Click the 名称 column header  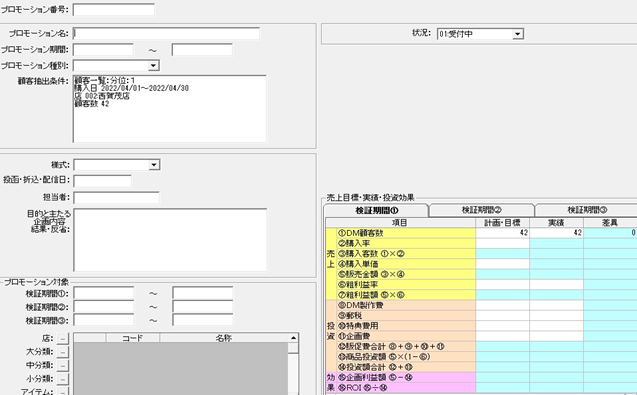click(224, 338)
